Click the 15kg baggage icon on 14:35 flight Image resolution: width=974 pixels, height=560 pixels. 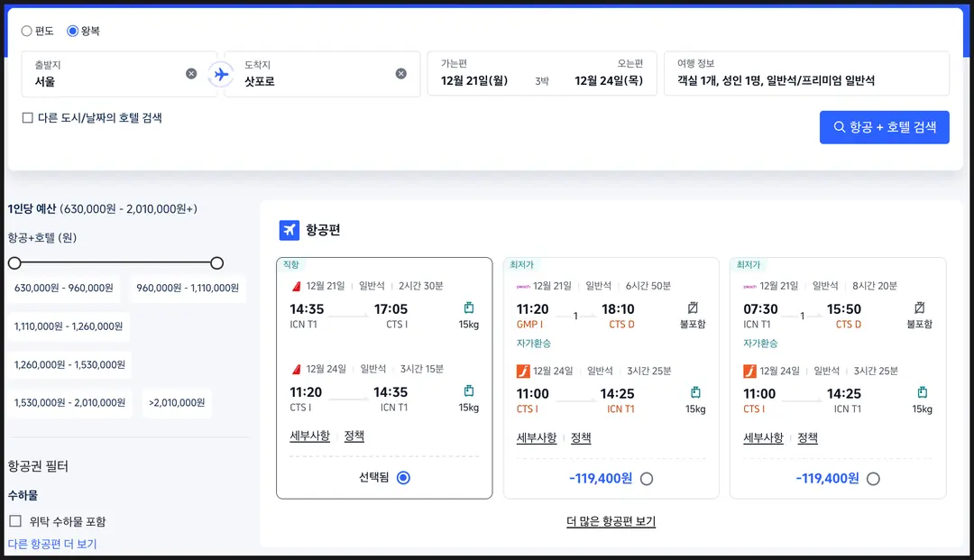[x=469, y=308]
